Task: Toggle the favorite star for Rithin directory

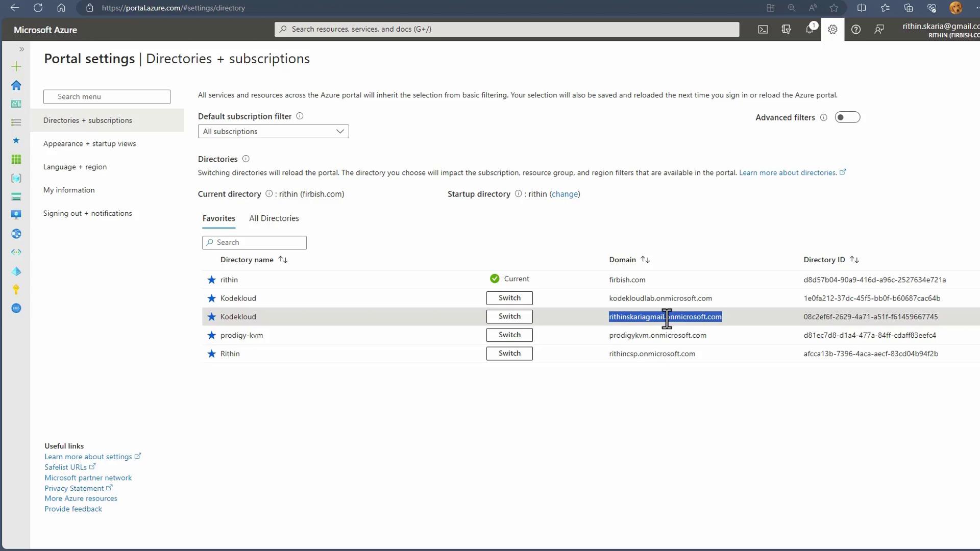Action: [x=211, y=354]
